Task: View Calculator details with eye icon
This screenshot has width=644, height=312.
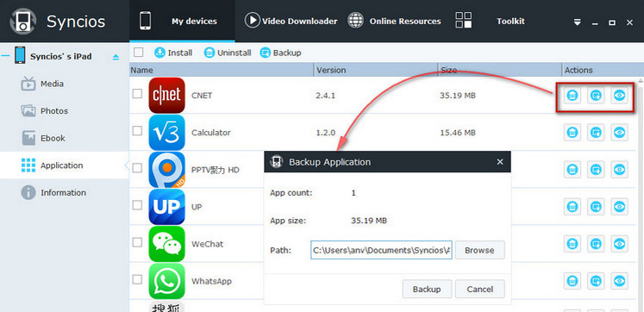Action: [619, 132]
